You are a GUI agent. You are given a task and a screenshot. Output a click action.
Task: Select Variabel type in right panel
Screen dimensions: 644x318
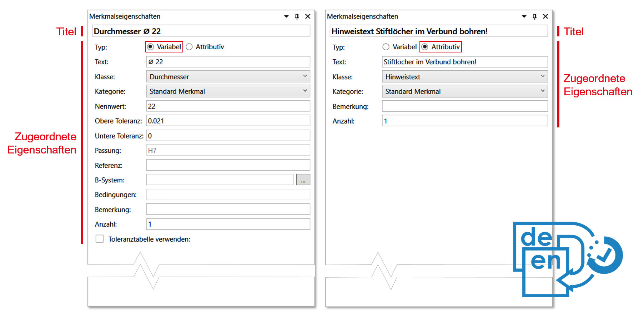coord(399,47)
